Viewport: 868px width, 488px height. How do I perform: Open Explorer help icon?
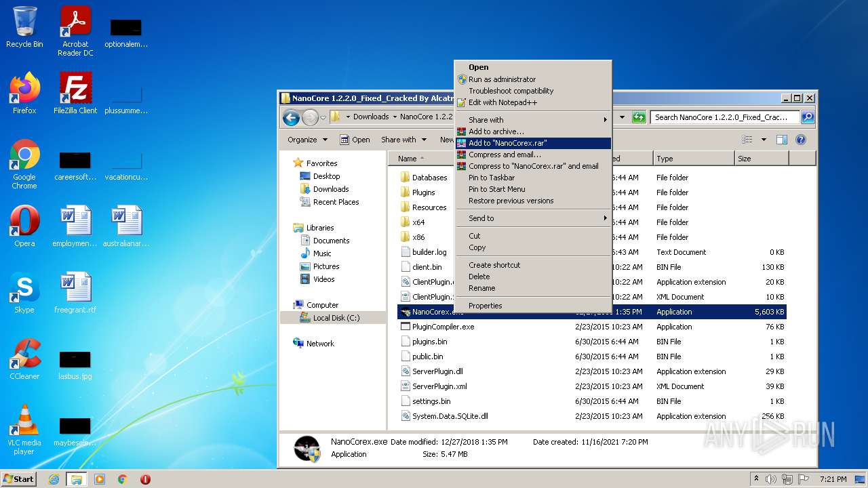pyautogui.click(x=801, y=140)
